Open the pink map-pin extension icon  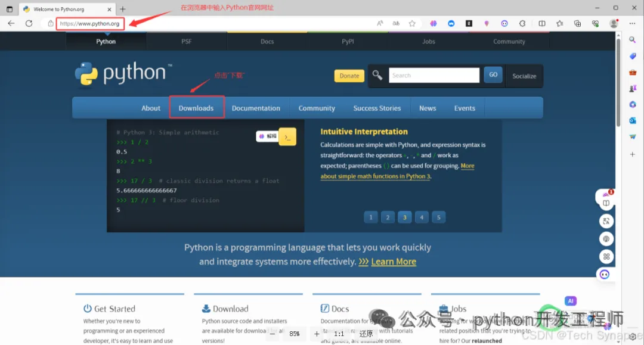(x=487, y=23)
